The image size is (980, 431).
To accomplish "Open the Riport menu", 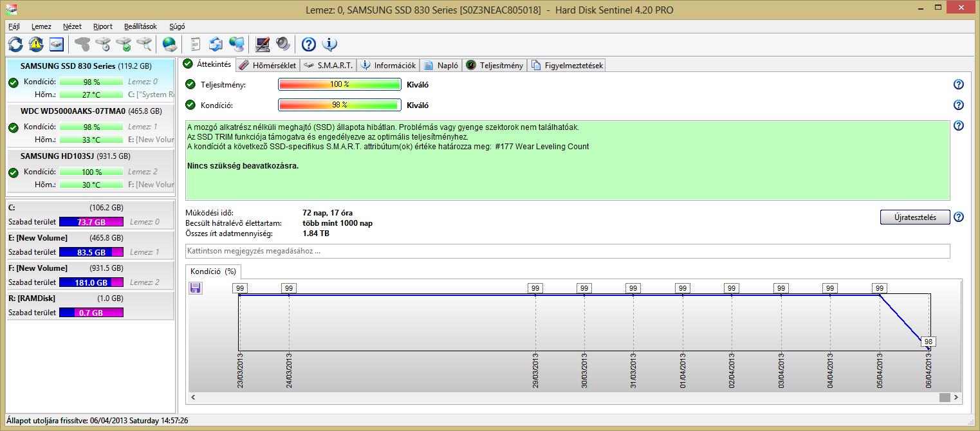I will (103, 26).
